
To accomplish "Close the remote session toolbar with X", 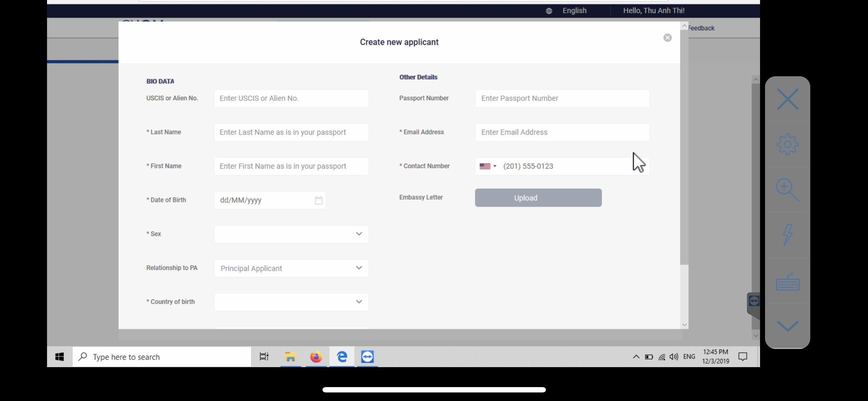I will pos(787,99).
